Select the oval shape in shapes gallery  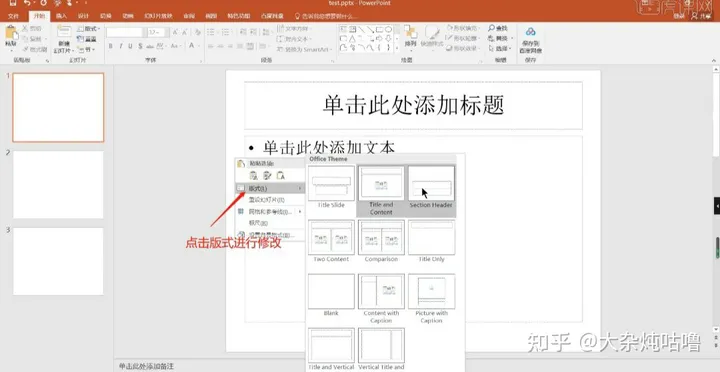tap(388, 29)
